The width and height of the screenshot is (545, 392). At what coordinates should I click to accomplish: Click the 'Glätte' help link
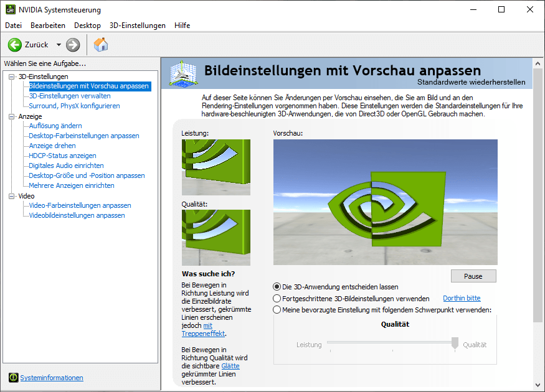click(230, 366)
